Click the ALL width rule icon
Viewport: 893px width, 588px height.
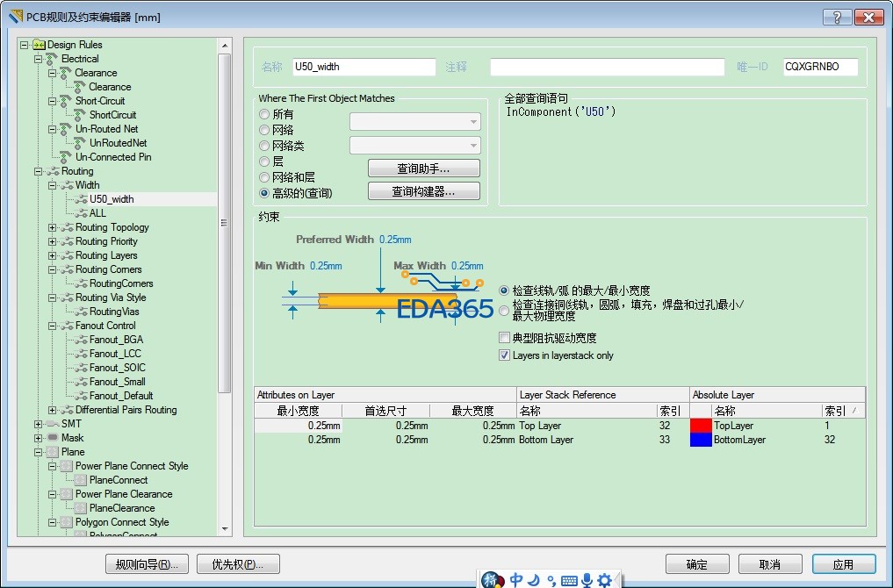81,213
